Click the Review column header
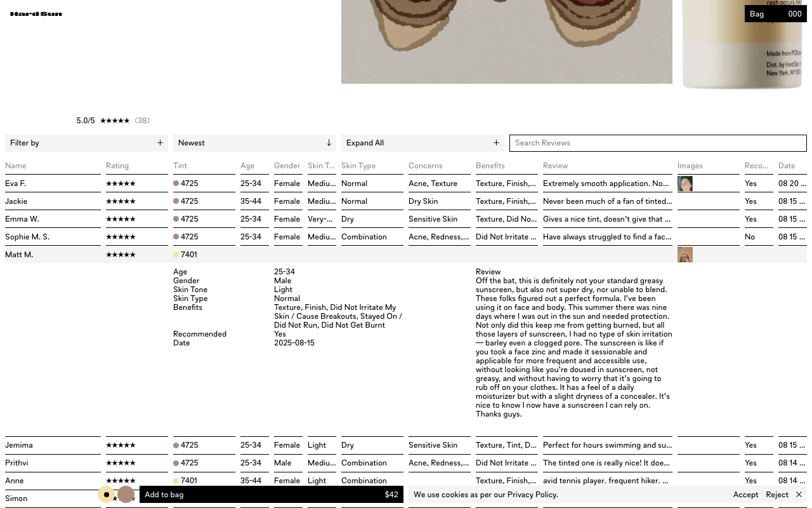 tap(556, 166)
